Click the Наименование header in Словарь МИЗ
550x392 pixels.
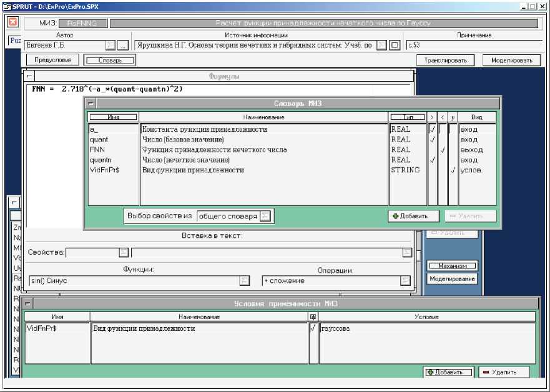[x=263, y=117]
